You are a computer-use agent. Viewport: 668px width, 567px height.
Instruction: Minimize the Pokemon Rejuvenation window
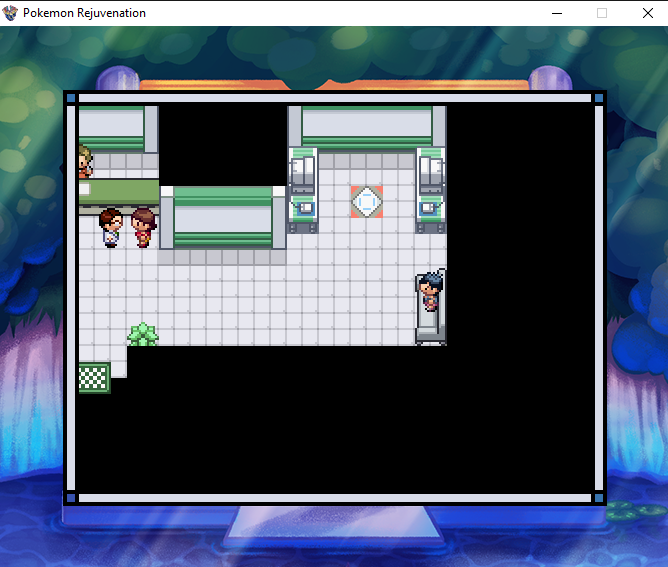[x=556, y=13]
